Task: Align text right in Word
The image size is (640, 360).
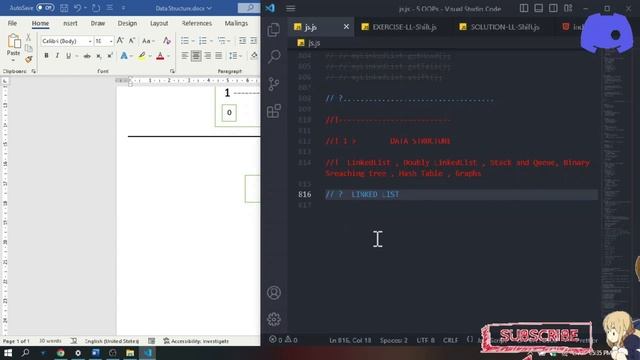Action: (207, 56)
